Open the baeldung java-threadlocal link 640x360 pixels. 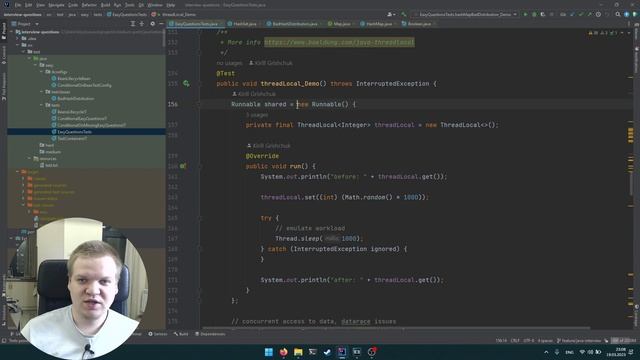click(339, 42)
